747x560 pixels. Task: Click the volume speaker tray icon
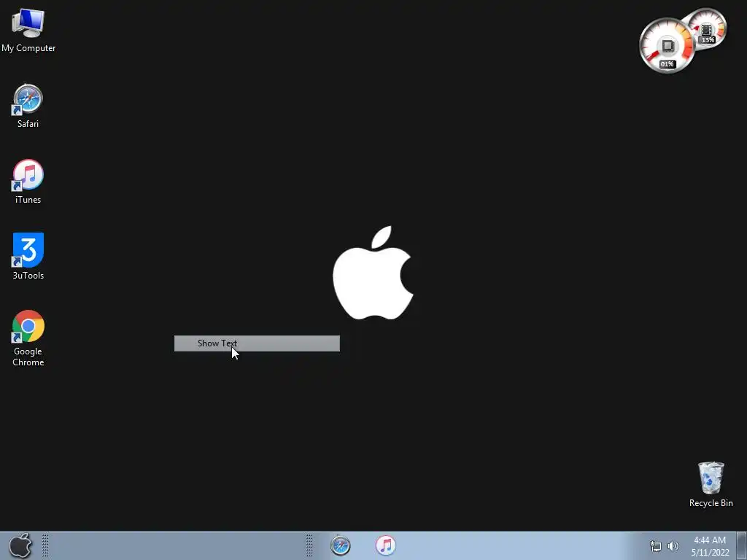673,546
